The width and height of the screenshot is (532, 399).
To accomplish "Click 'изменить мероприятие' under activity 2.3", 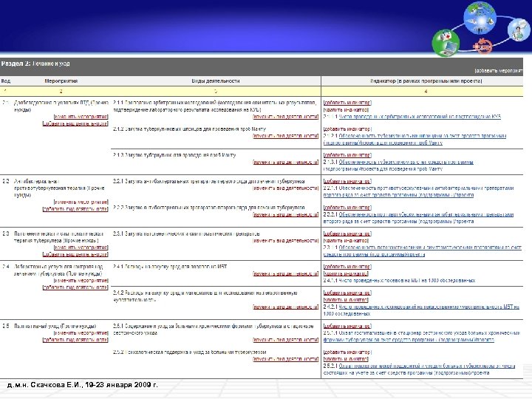I will tap(81, 248).
